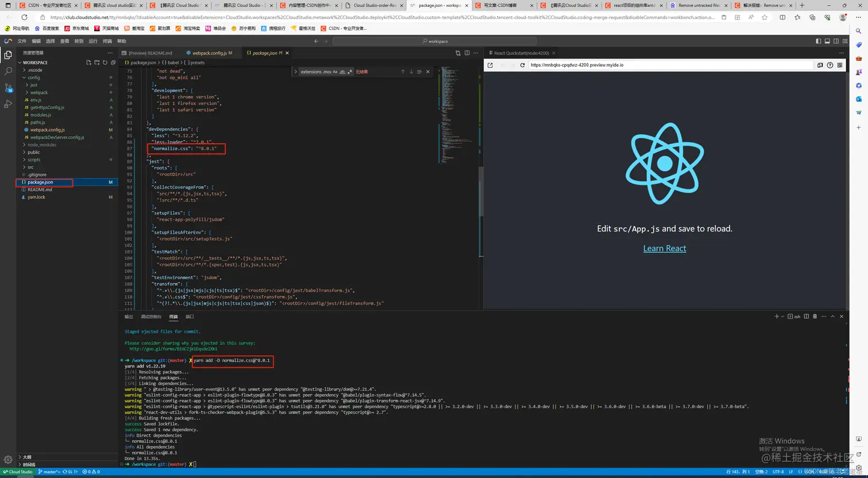Open preview in external browser
This screenshot has height=478, width=868.
tap(490, 65)
